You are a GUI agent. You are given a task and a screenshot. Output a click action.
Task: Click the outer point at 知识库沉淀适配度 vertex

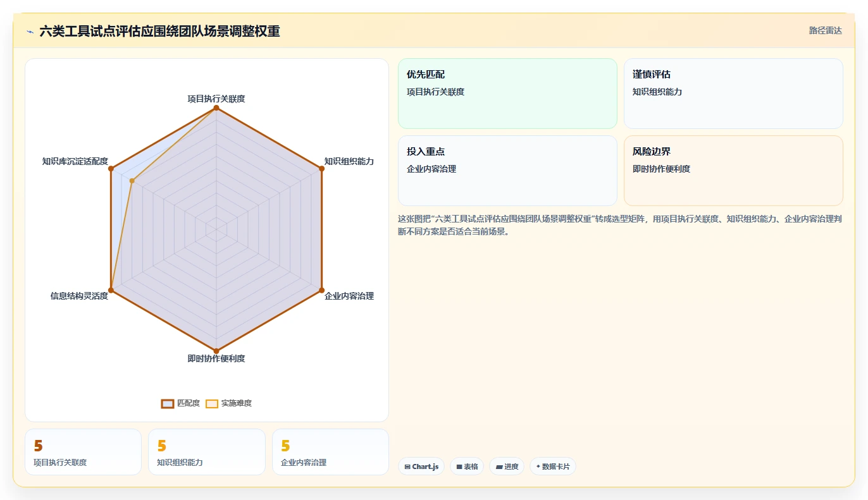(111, 169)
